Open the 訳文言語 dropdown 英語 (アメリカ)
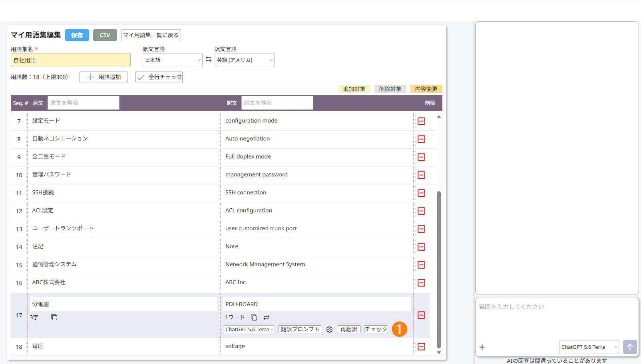Viewport: 641px width, 364px height. pyautogui.click(x=245, y=60)
